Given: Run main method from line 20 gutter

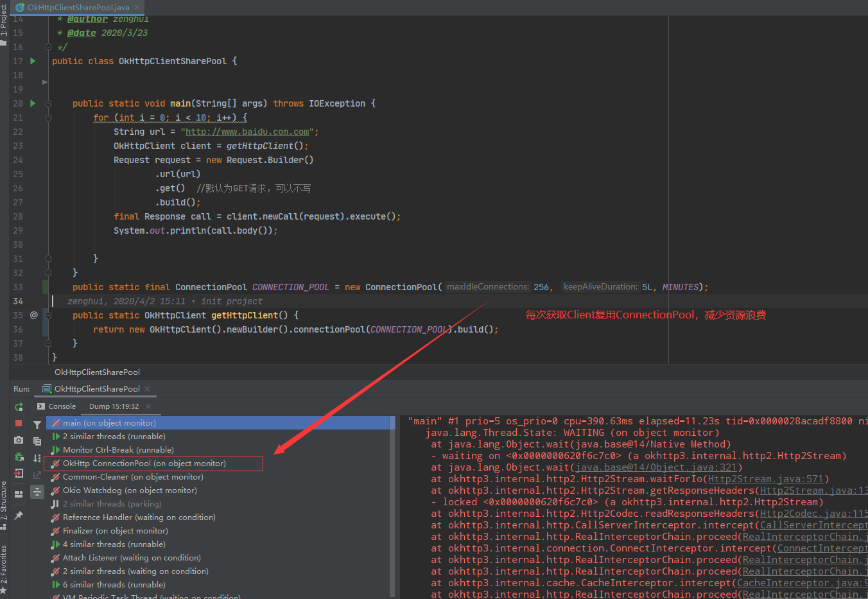Looking at the screenshot, I should point(33,103).
